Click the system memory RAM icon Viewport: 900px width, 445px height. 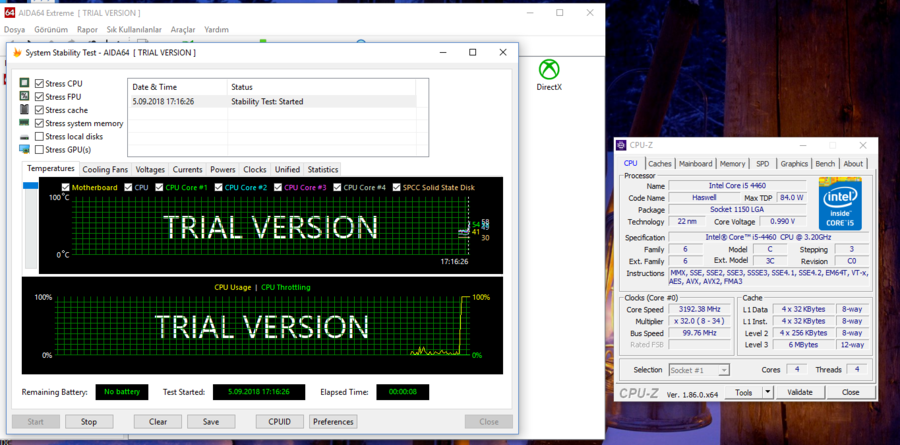(25, 123)
